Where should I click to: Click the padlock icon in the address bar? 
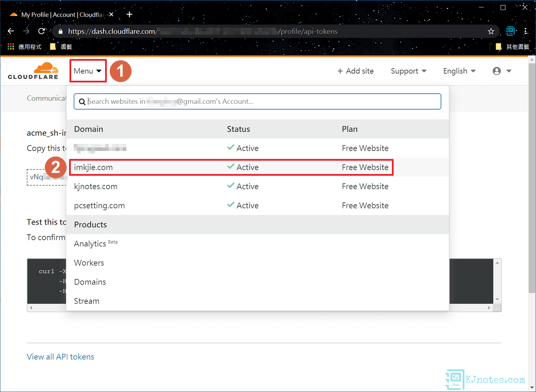click(x=61, y=31)
